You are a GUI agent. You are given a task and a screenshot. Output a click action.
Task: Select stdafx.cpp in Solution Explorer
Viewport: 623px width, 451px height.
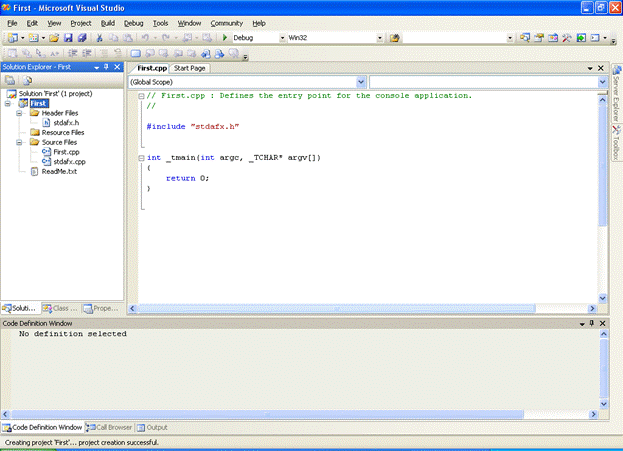click(69, 161)
